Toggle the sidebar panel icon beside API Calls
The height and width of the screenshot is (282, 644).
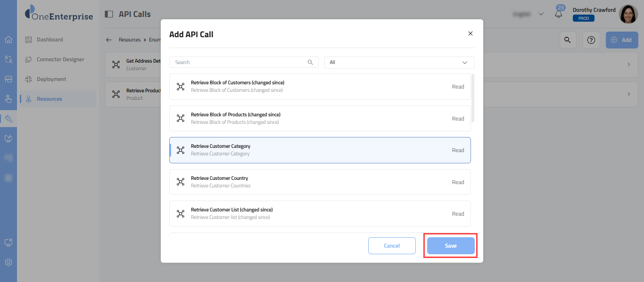[x=109, y=14]
